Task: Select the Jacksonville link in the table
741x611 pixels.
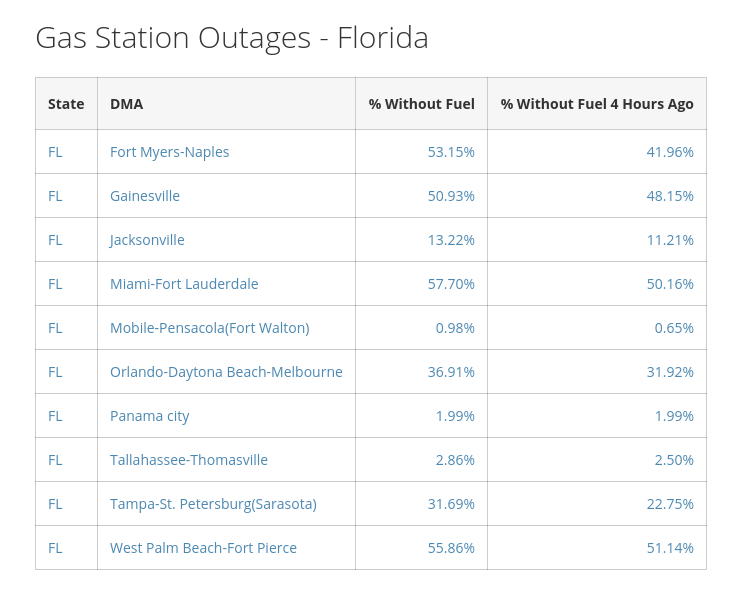Action: [147, 240]
